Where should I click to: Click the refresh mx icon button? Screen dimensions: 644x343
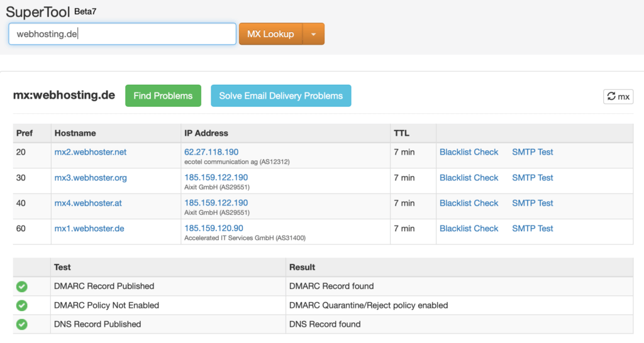pyautogui.click(x=618, y=97)
